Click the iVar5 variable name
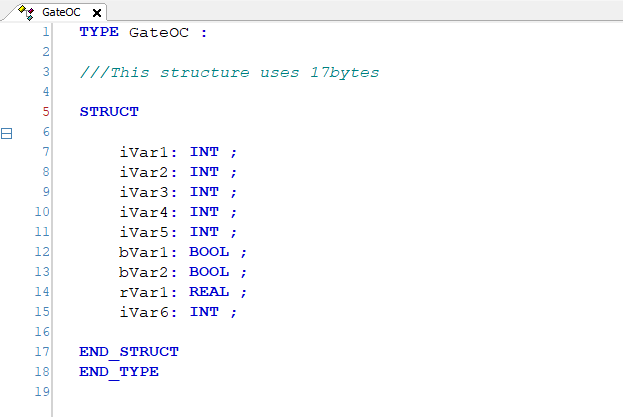Screen dimensions: 623x417 click(x=144, y=232)
